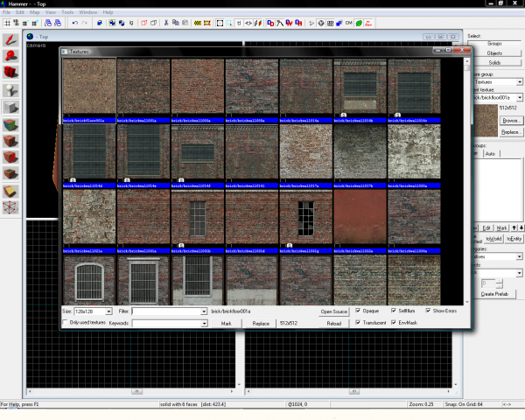Click the Copy icon in toolbar
525x420 pixels.
(x=176, y=23)
